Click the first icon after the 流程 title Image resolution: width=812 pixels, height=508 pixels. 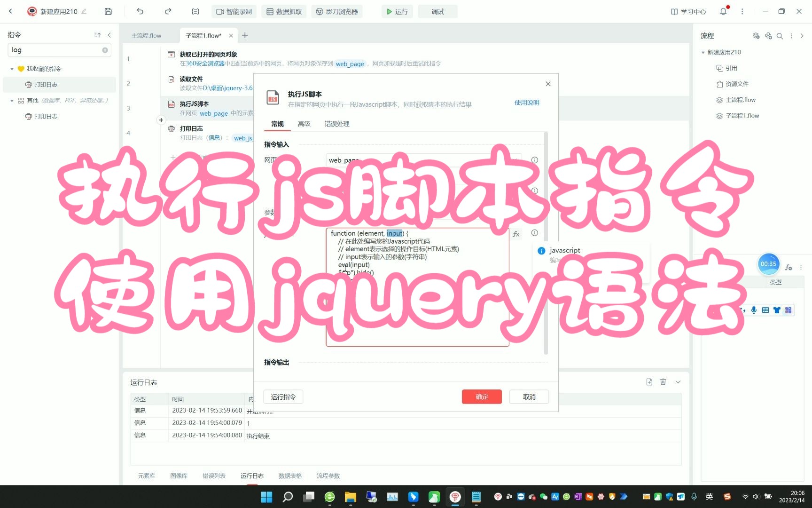click(x=756, y=36)
